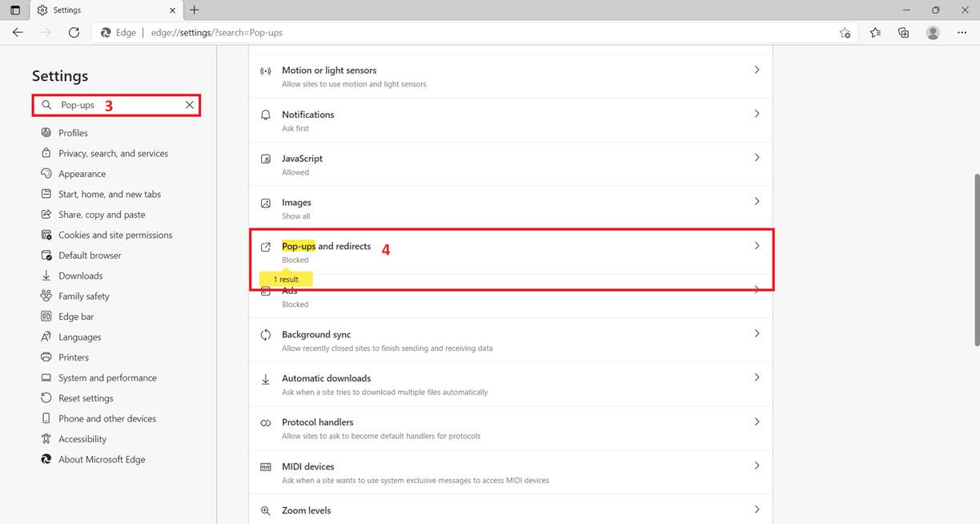Viewport: 980px width, 524px height.
Task: Click the Motion or light sensors icon
Action: point(266,71)
